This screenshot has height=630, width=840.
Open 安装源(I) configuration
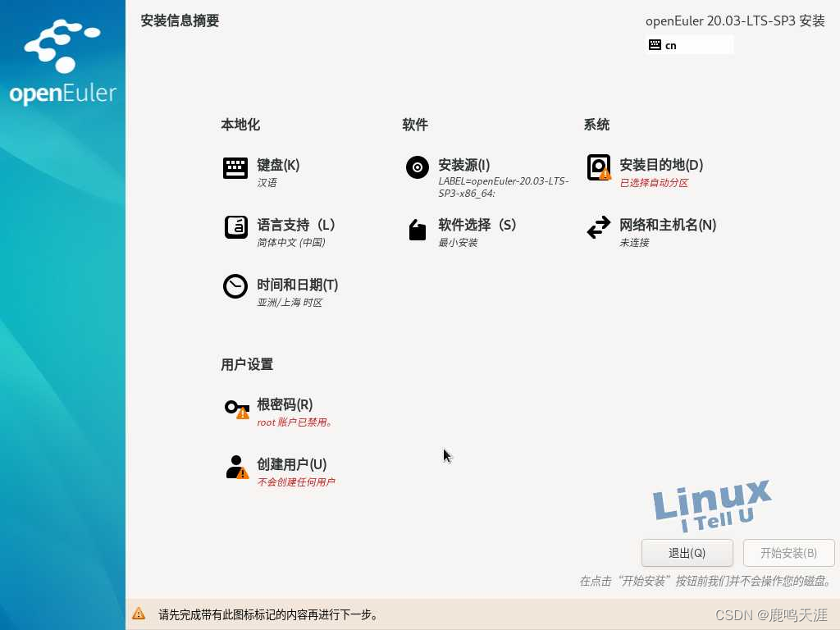coord(464,165)
